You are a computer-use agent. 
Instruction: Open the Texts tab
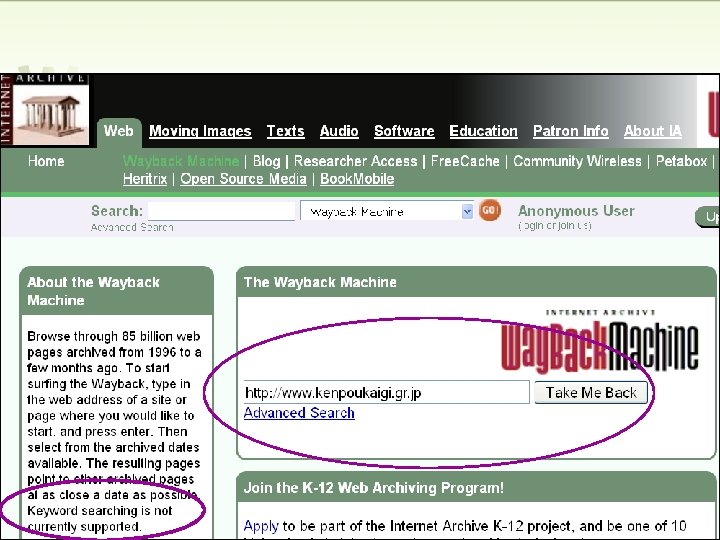tap(286, 131)
